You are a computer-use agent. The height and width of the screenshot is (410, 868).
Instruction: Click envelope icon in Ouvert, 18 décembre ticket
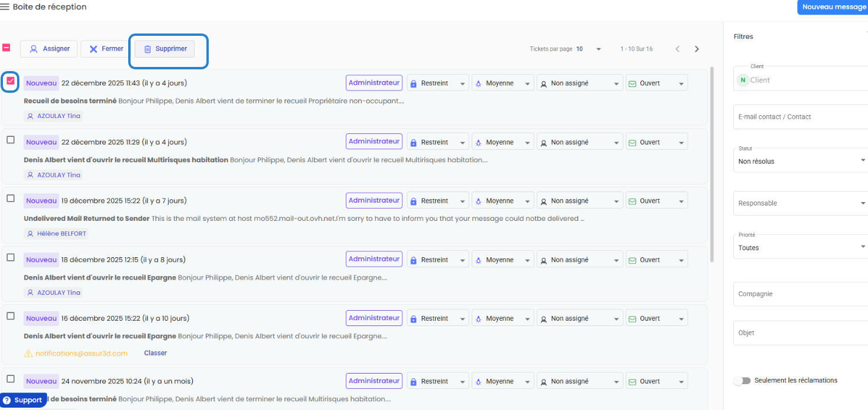[632, 260]
